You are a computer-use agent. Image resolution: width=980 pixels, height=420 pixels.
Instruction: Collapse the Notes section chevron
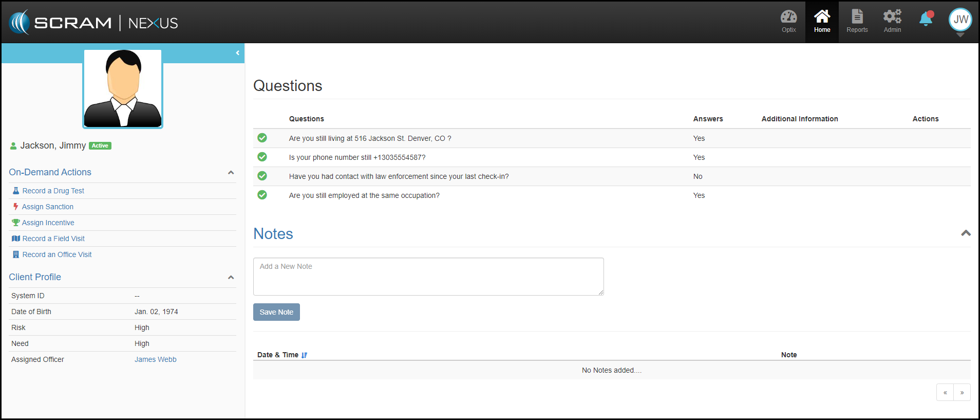click(966, 233)
